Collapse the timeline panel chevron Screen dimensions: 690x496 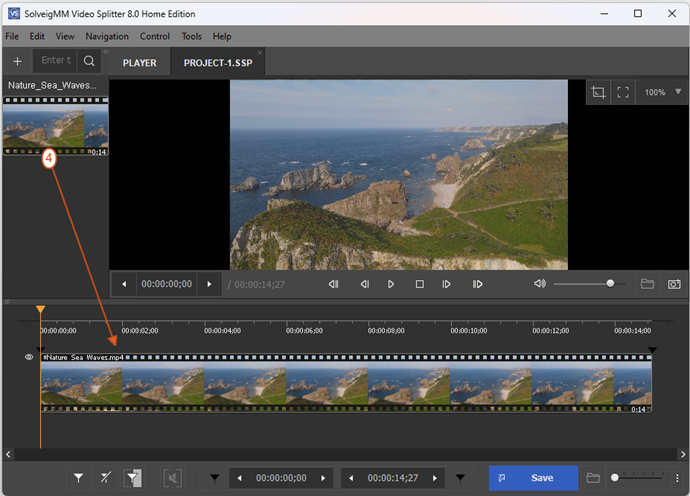(x=7, y=301)
